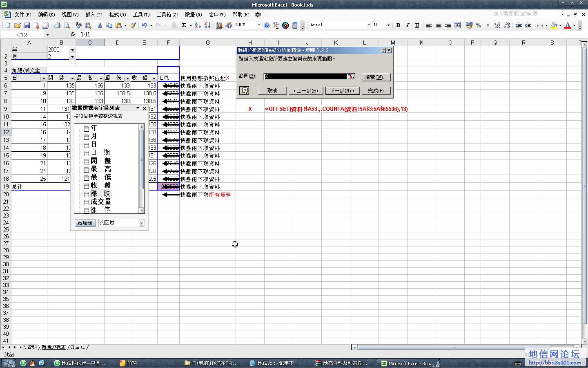The height and width of the screenshot is (368, 588).
Task: Center align cell contents
Action: [x=439, y=25]
